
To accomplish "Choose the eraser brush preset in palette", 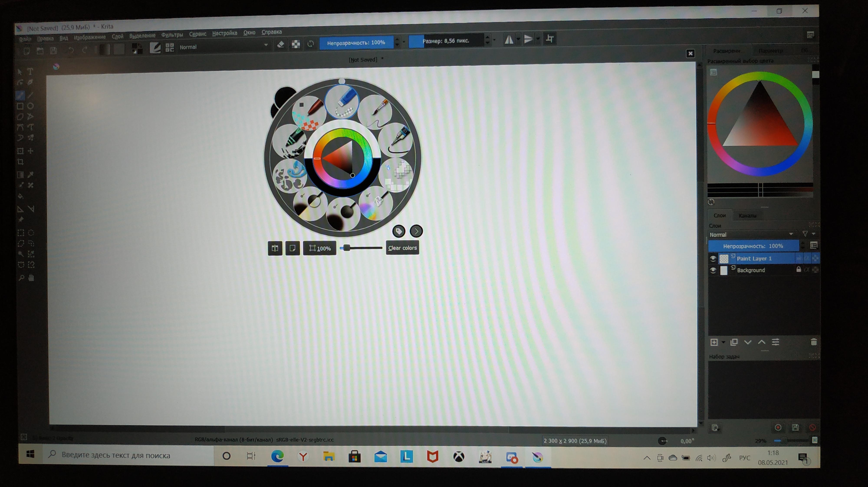I will (342, 101).
